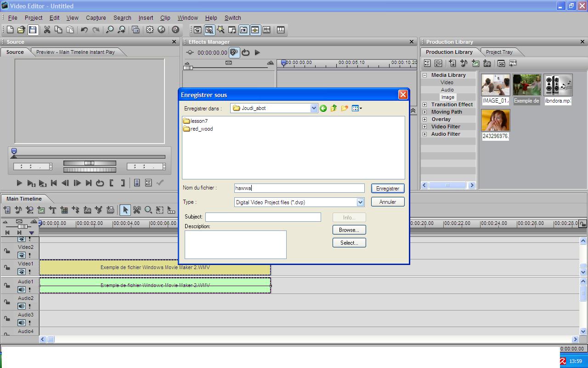Click the create new folder icon
The image size is (588, 368).
tap(344, 109)
